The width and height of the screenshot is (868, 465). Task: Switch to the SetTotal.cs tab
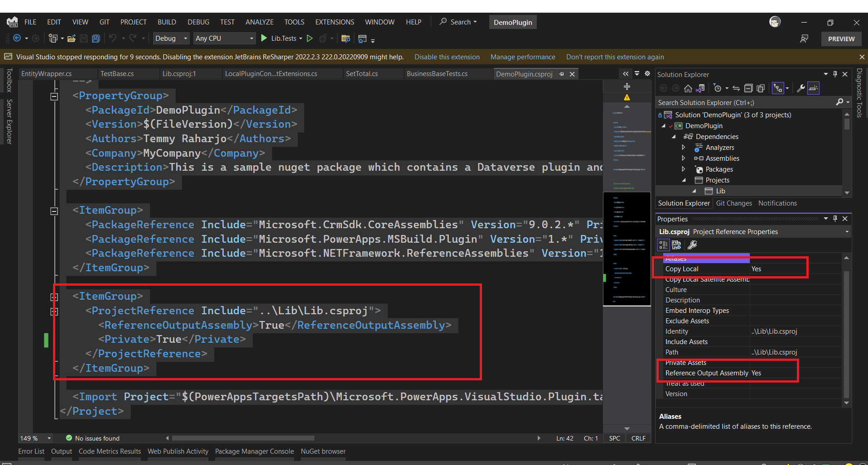tap(362, 74)
